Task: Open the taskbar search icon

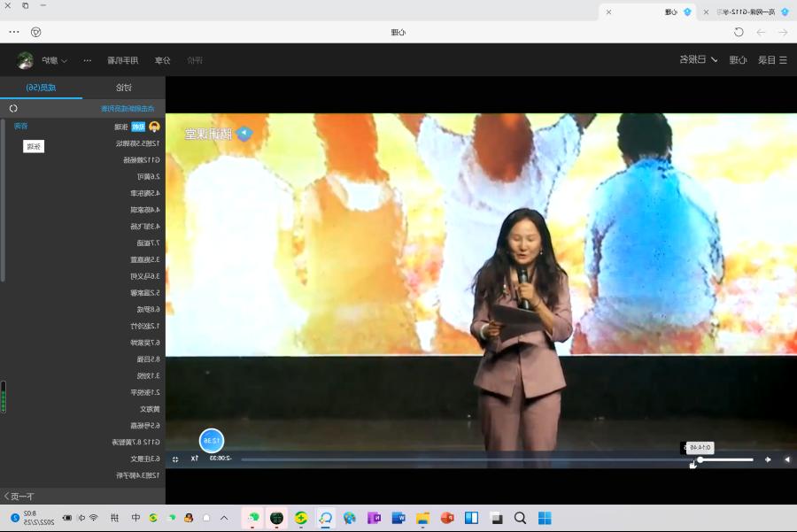Action: [x=520, y=518]
